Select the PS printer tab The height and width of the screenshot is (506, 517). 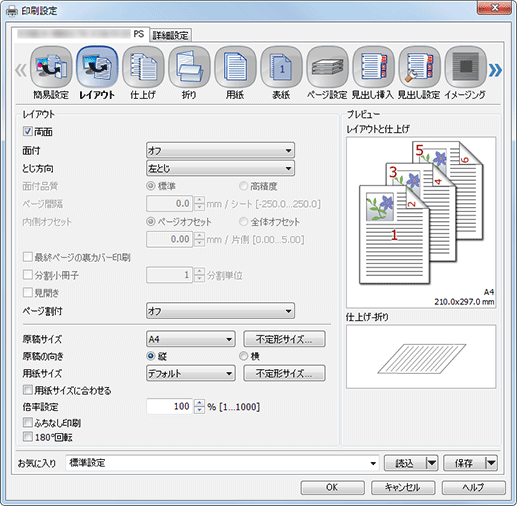(81, 34)
